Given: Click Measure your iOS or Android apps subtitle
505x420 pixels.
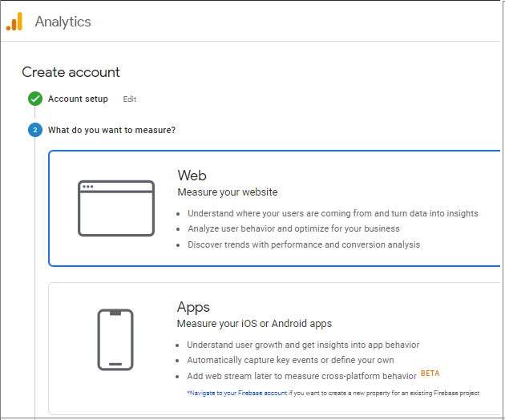Looking at the screenshot, I should (x=254, y=324).
